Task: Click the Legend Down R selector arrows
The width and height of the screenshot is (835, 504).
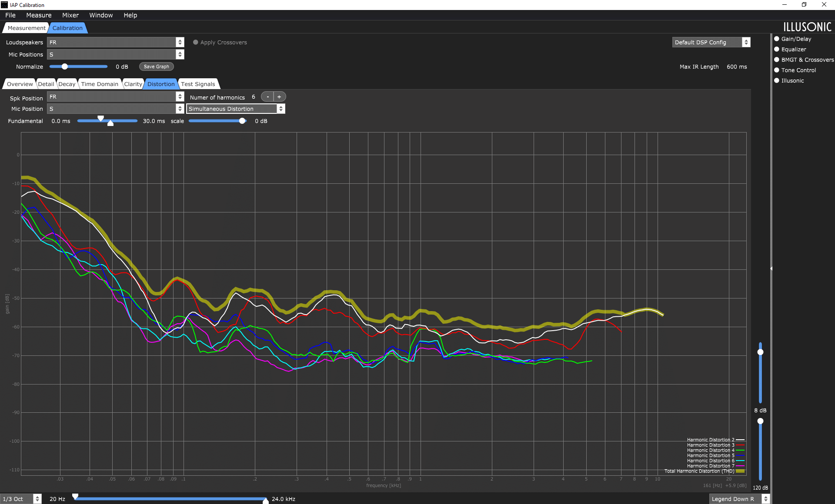Action: (x=766, y=499)
